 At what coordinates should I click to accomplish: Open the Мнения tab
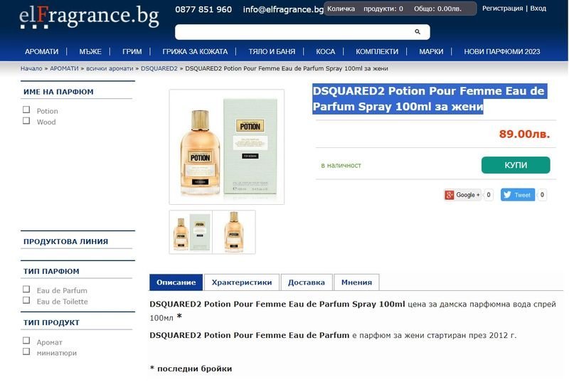point(357,282)
